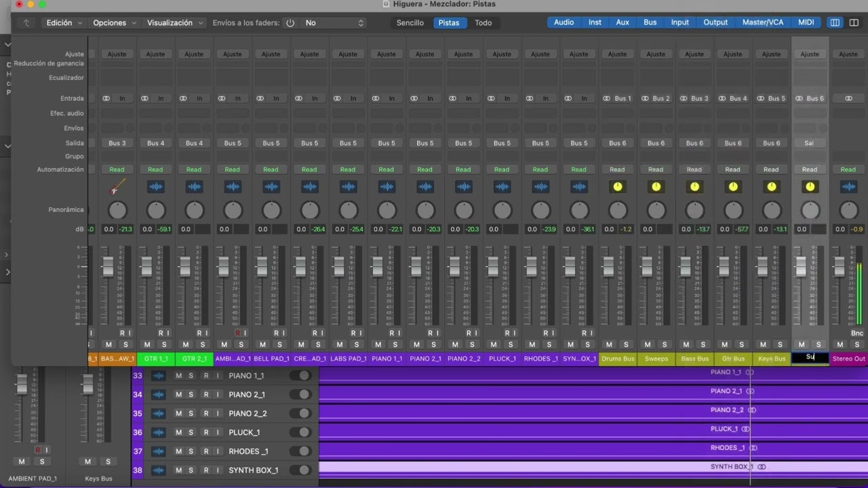Click the pan knob on Stereo Out
Image resolution: width=868 pixels, height=488 pixels.
coord(848,210)
